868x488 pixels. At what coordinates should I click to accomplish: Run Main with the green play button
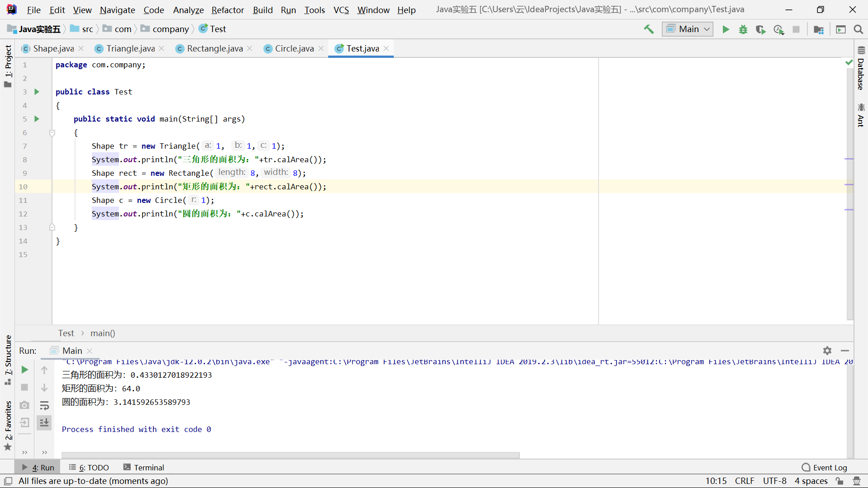(x=726, y=29)
